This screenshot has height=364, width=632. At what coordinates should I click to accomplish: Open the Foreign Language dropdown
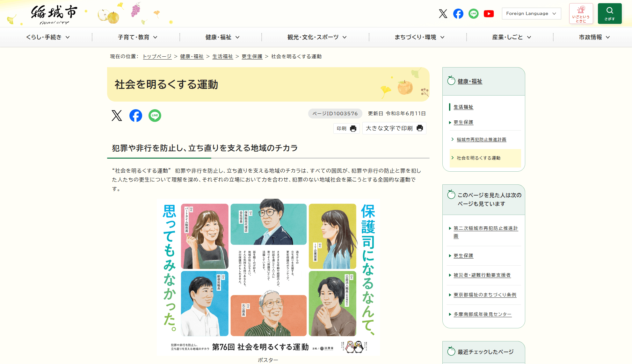pyautogui.click(x=531, y=13)
